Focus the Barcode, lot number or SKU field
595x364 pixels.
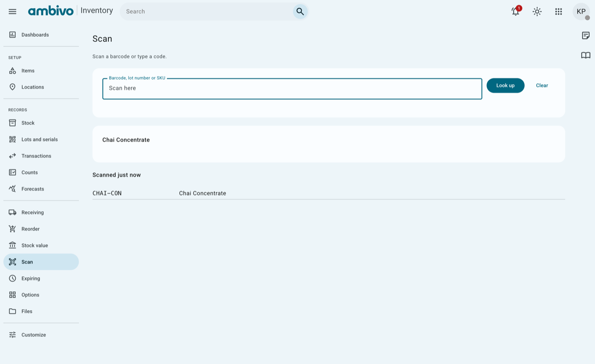292,89
